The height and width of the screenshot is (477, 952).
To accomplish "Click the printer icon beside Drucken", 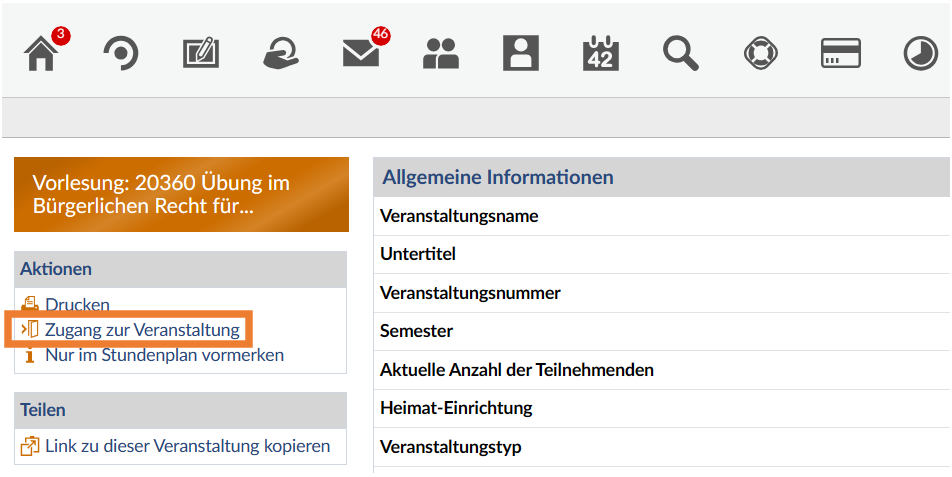I will click(x=29, y=304).
